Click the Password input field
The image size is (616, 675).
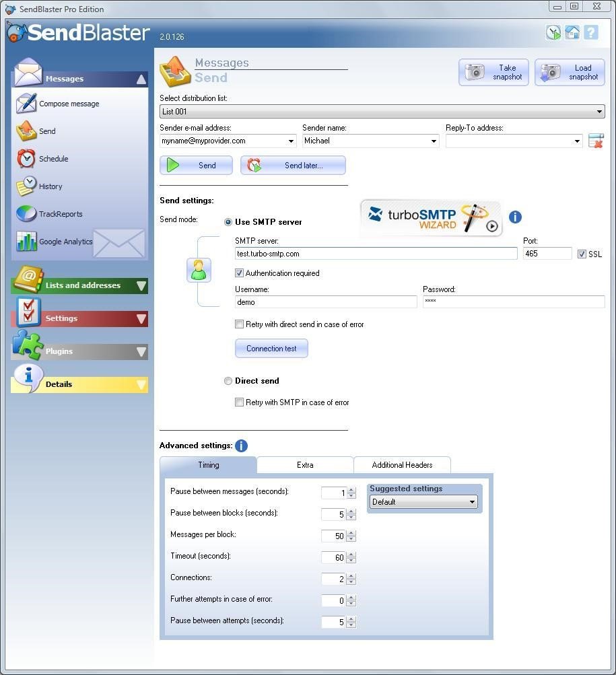514,301
